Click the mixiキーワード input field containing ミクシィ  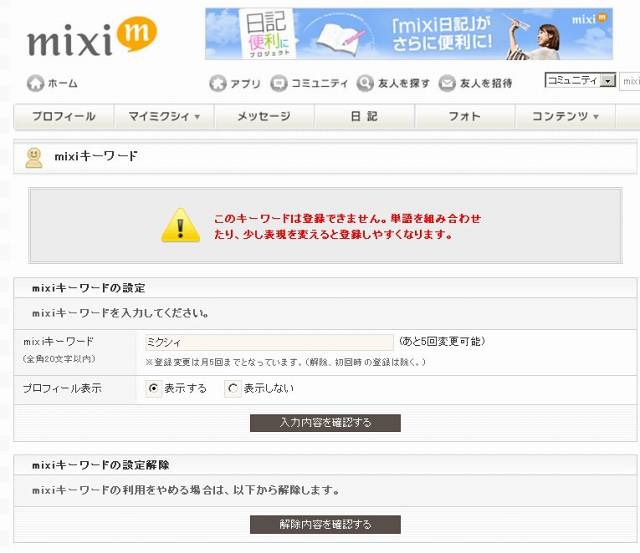269,342
